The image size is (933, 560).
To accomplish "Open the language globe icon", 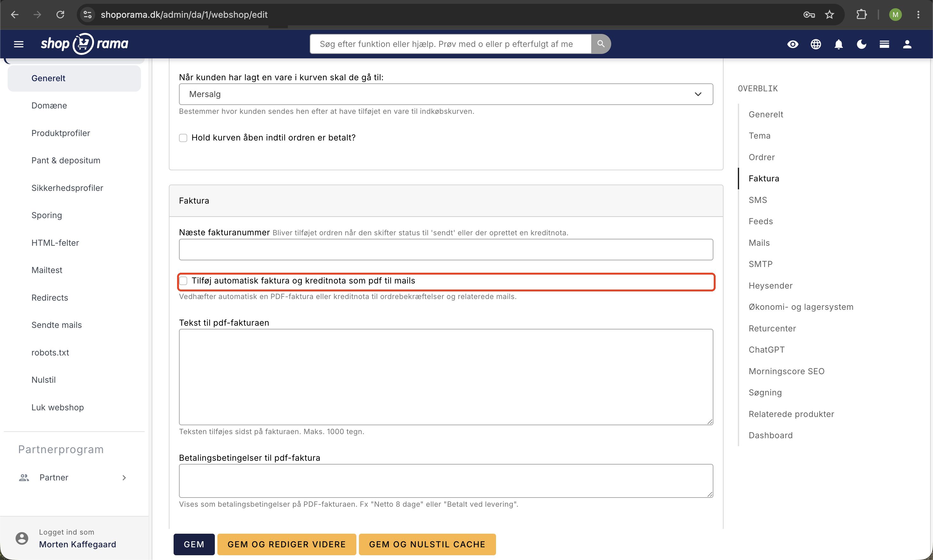I will coord(816,44).
